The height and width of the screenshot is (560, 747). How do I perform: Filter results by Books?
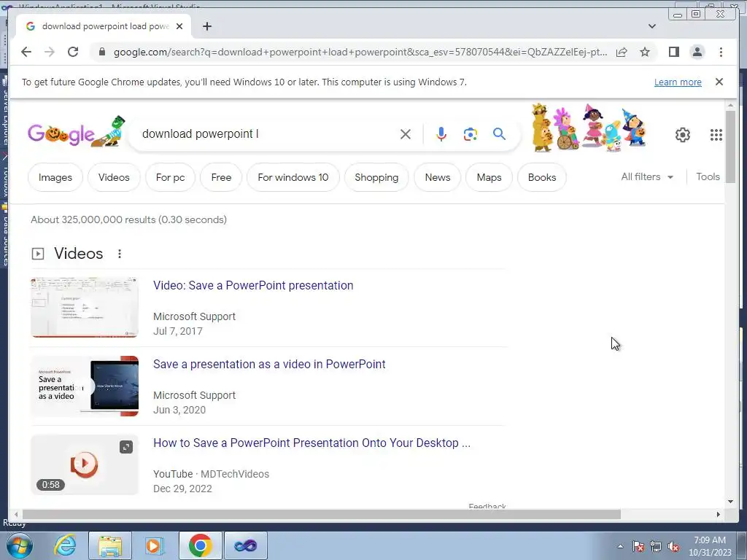pyautogui.click(x=542, y=177)
